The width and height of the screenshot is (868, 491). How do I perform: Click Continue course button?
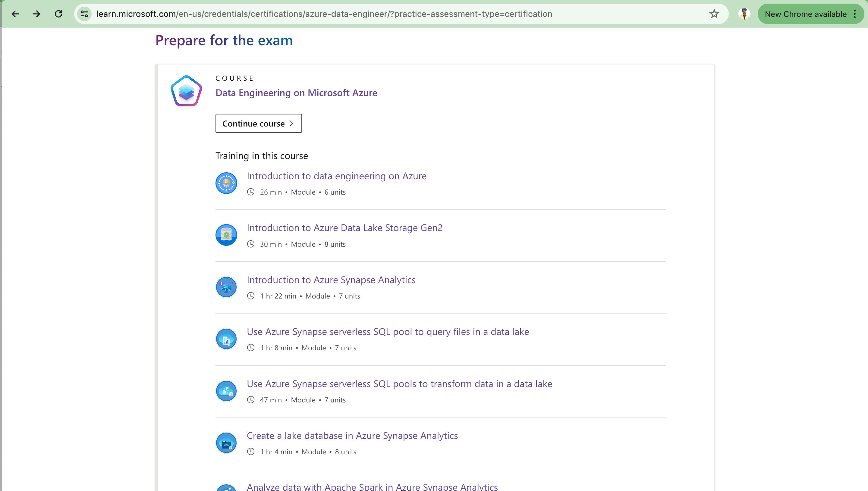click(x=258, y=124)
